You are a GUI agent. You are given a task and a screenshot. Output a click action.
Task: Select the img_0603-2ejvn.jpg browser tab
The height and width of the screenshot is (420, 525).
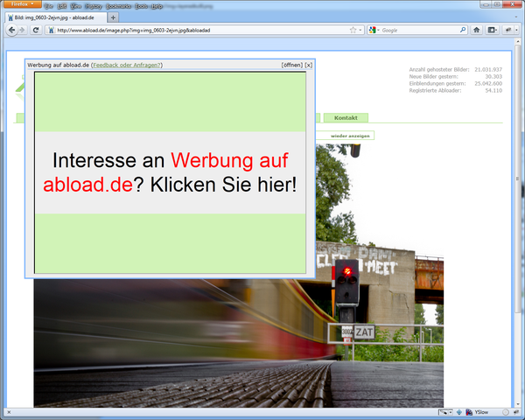54,17
